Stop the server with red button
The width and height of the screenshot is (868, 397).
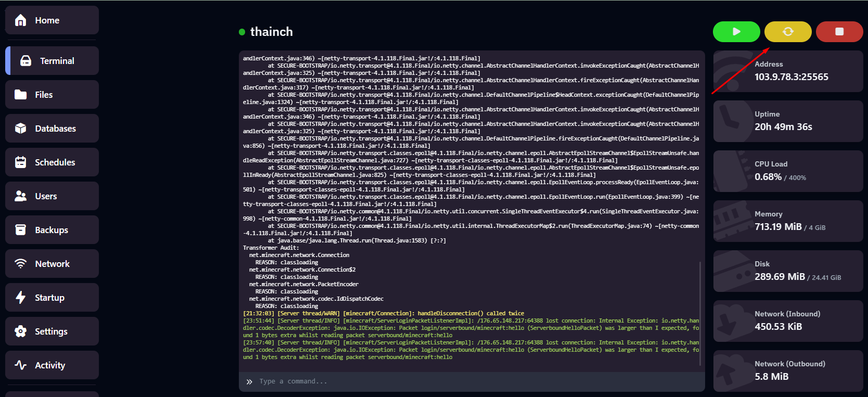839,32
